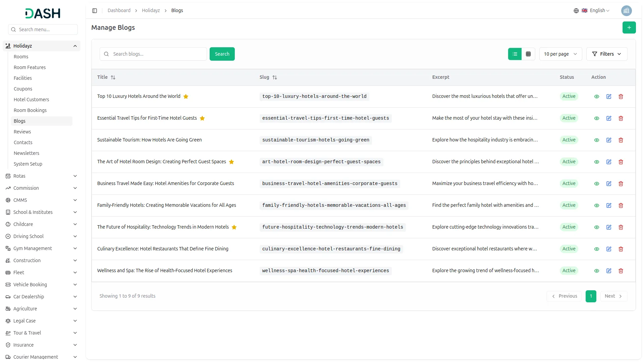View the Family-Friendly Hotels blog
The width and height of the screenshot is (644, 362).
[596, 205]
